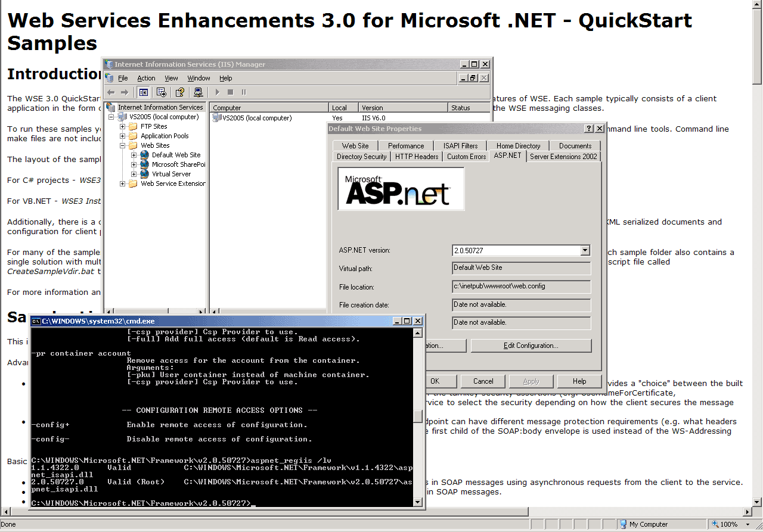Switch to the HTTP Headers tab
763x532 pixels.
point(417,157)
